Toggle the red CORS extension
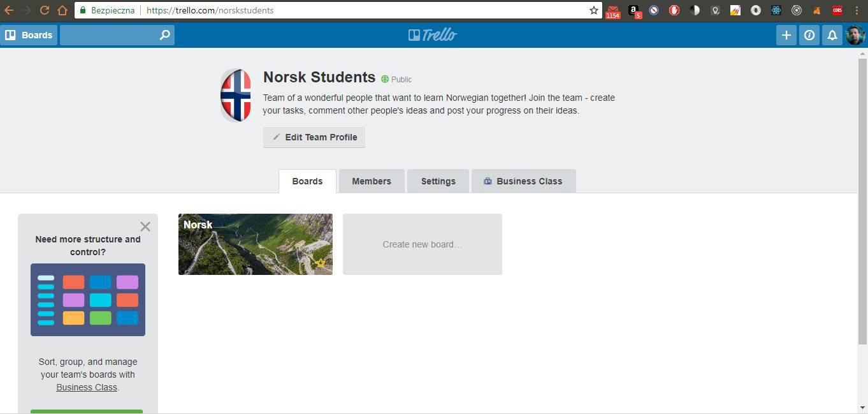The width and height of the screenshot is (868, 414). click(x=837, y=10)
